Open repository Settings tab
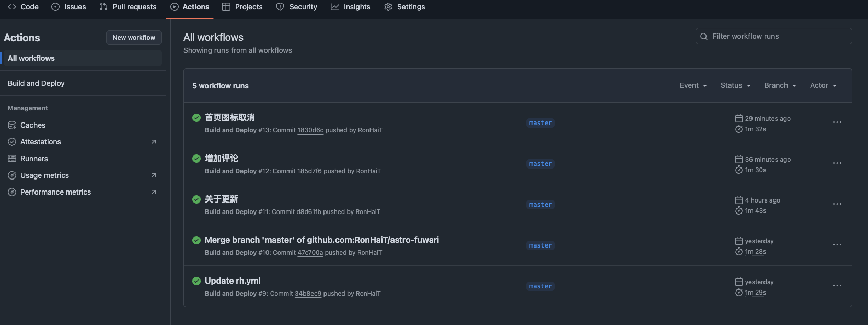868x325 pixels. click(x=404, y=7)
